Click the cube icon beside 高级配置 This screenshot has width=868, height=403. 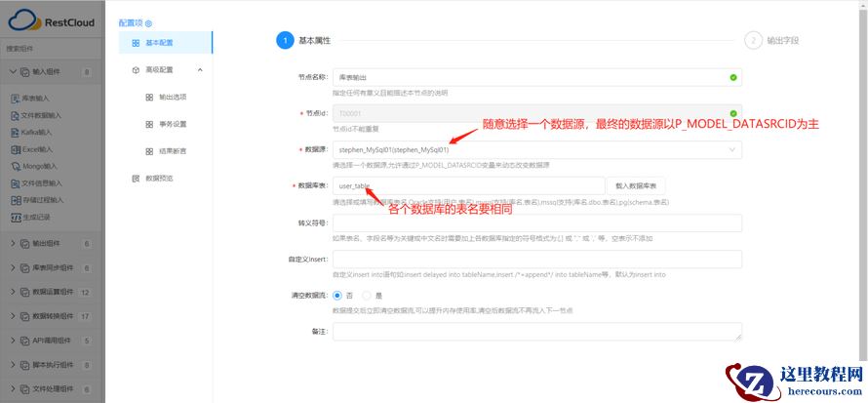(x=136, y=69)
